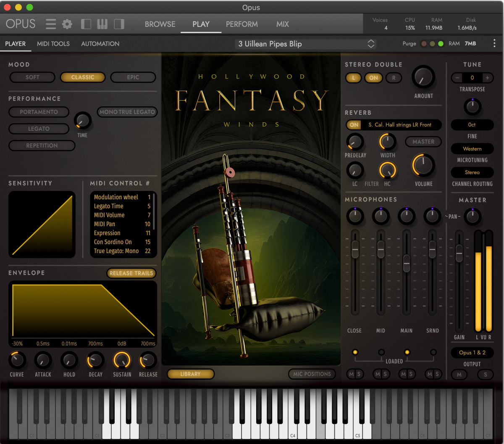Open the Opus settings gear icon

67,24
